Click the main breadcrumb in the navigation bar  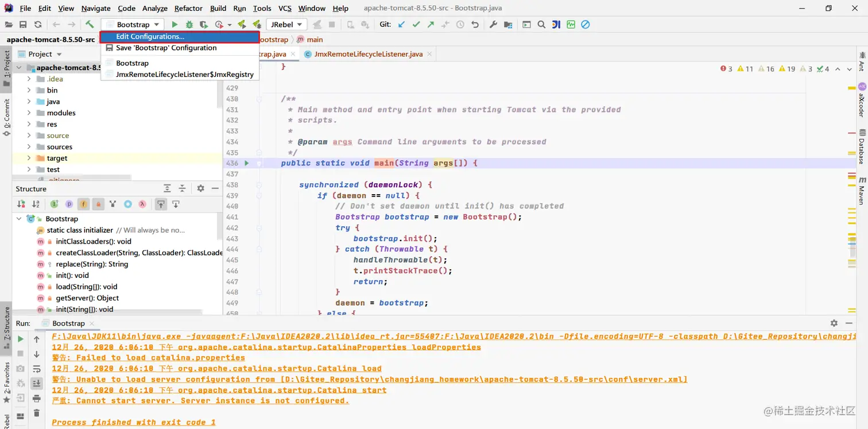point(310,40)
